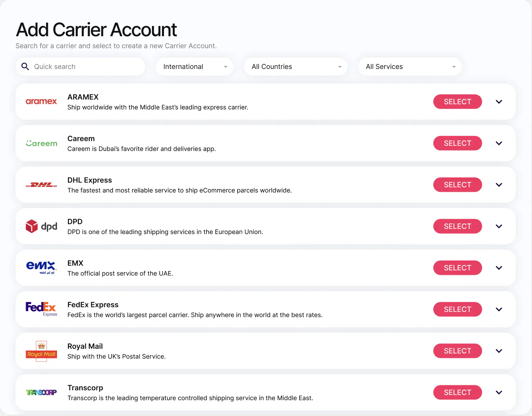Expand the ARAMEX carrier details

click(499, 102)
